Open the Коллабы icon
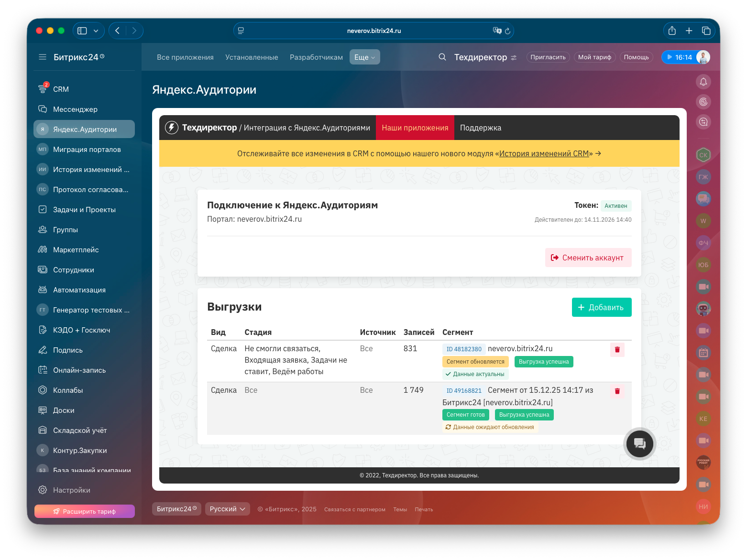This screenshot has width=747, height=560. coord(43,390)
